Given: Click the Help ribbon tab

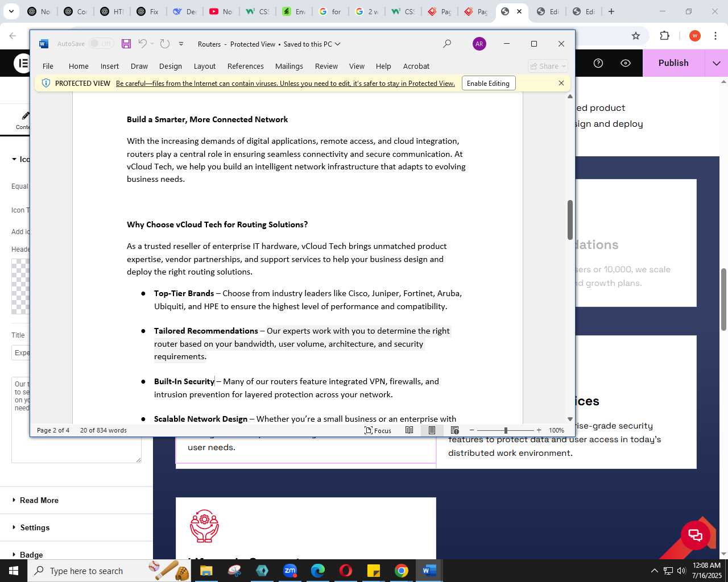Looking at the screenshot, I should [x=383, y=66].
